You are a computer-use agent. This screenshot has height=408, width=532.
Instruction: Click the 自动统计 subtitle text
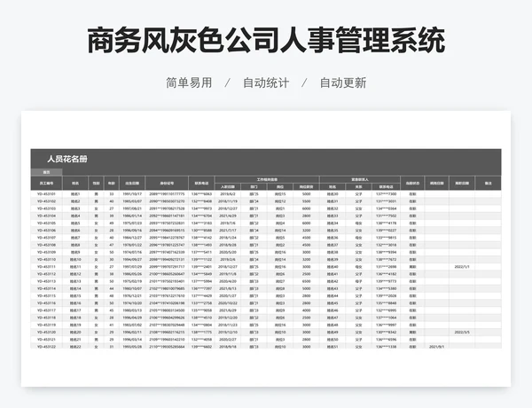(266, 82)
